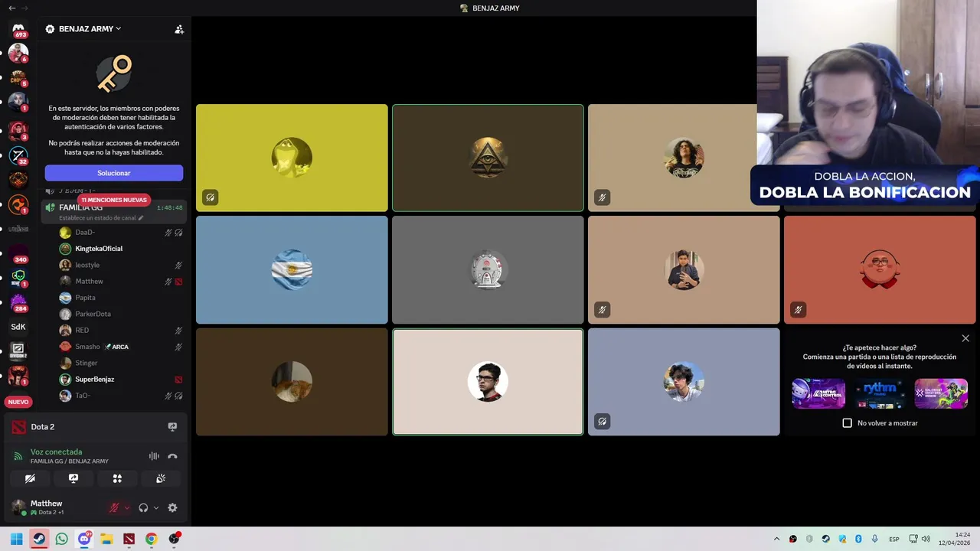Open Windows Start menu

click(x=16, y=539)
